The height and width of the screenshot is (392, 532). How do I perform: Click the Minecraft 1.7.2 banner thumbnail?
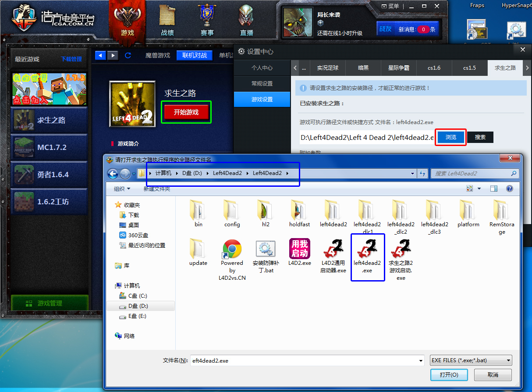click(x=49, y=89)
